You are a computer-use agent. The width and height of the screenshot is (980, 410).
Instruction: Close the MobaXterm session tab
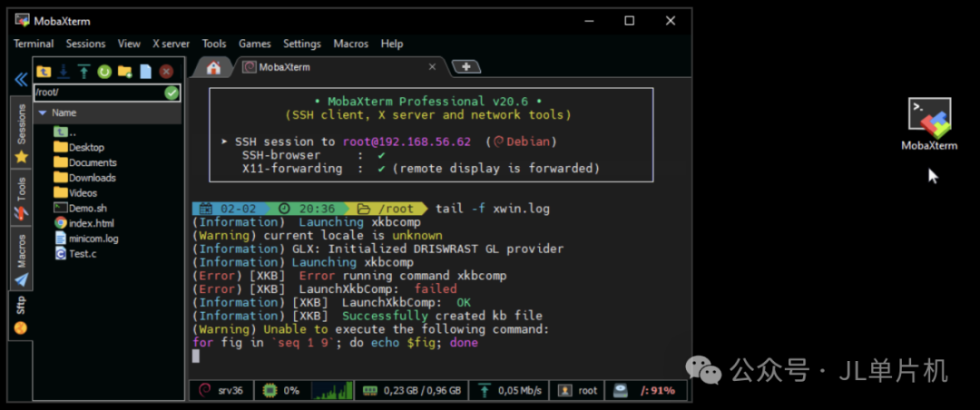click(x=432, y=67)
